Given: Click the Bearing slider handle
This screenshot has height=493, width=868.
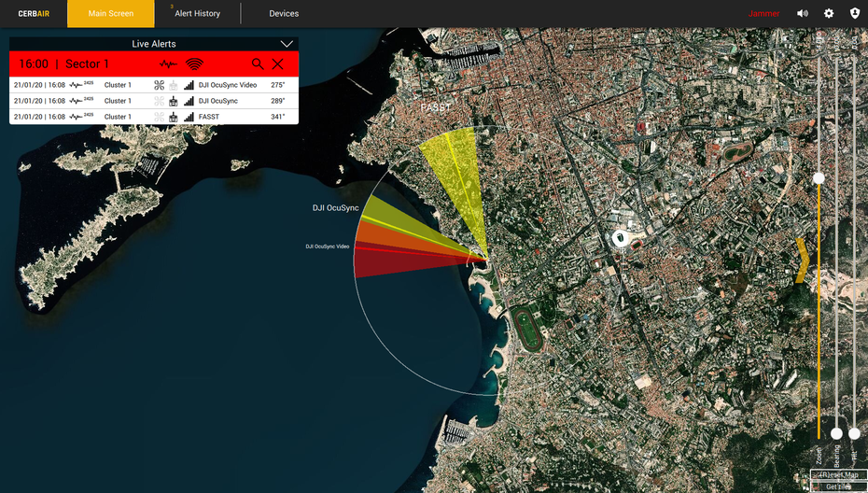Looking at the screenshot, I should pos(836,433).
